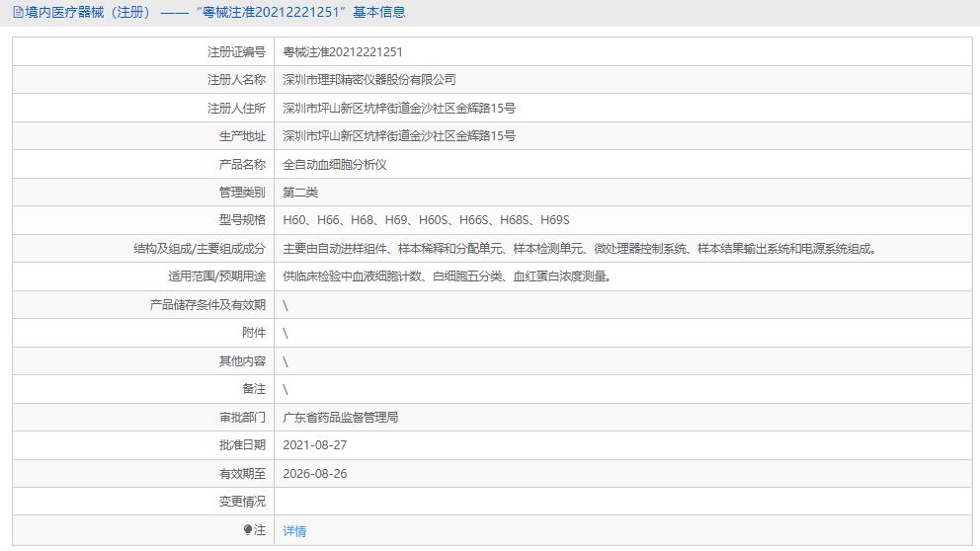
Task: Click the 产品储存条件及有效期 row label
Action: point(207,305)
